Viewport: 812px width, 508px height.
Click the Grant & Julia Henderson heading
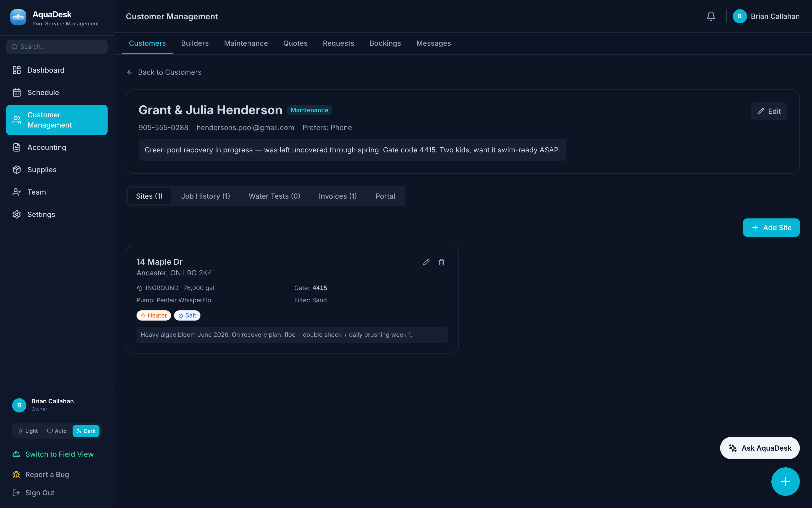(x=210, y=110)
